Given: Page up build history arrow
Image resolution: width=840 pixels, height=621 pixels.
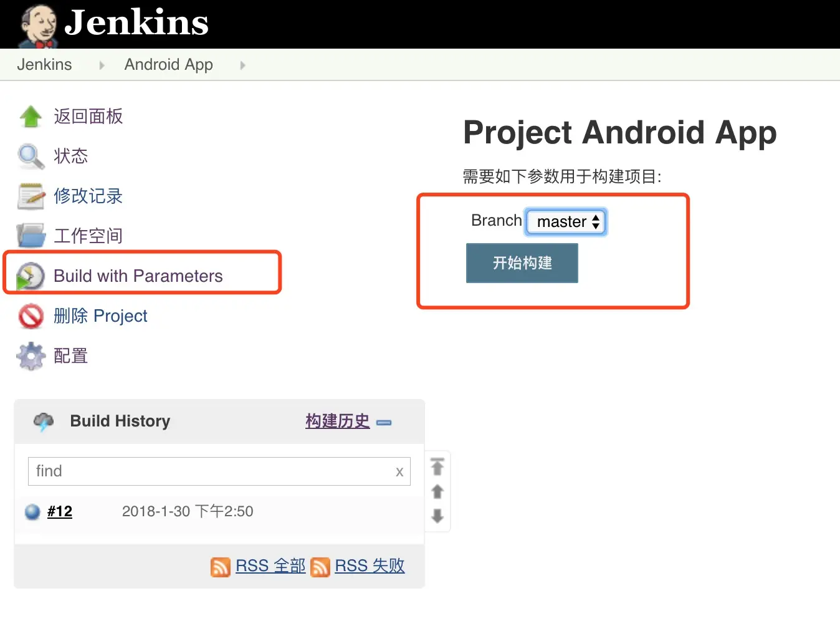Looking at the screenshot, I should pos(437,492).
